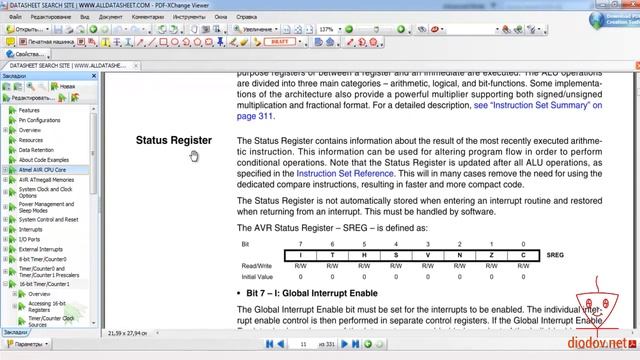The width and height of the screenshot is (640, 360).
Task: Open the Увеличение zoom tool dropdown
Action: click(x=276, y=29)
